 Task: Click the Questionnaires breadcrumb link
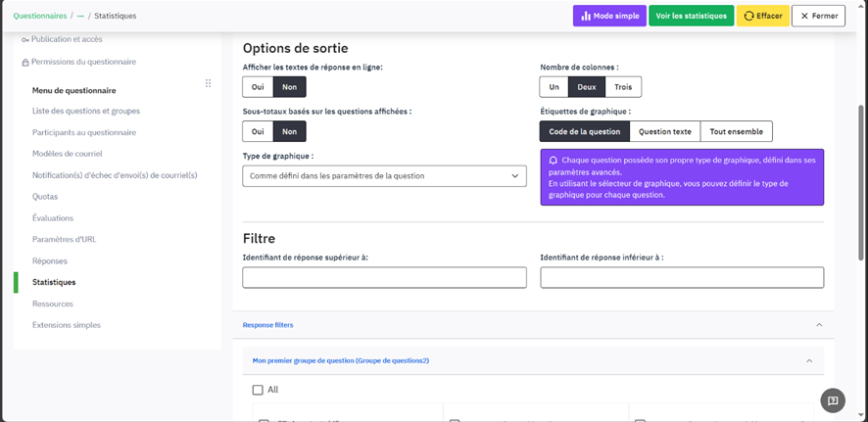pyautogui.click(x=40, y=17)
